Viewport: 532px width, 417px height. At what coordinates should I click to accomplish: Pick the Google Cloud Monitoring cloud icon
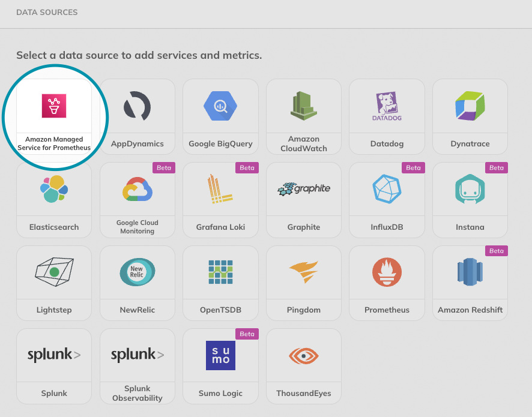tap(137, 189)
